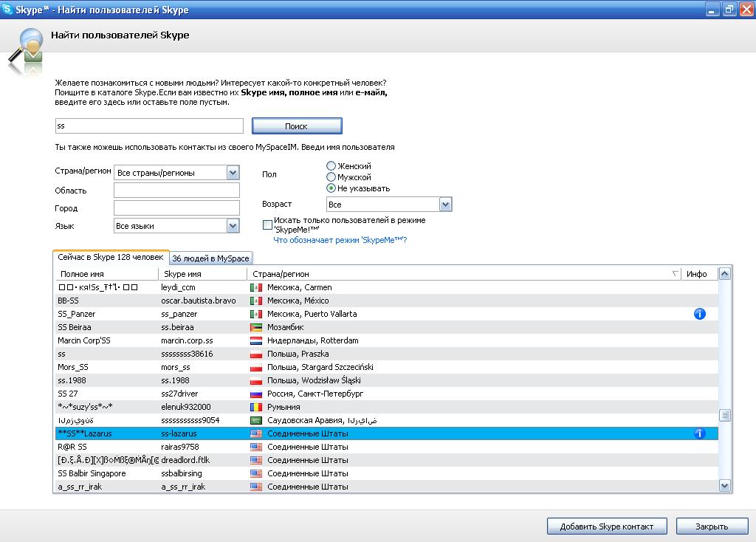Viewport: 756px width, 542px height.
Task: Select the *~*suzy'ss*~* row
Action: (387, 407)
